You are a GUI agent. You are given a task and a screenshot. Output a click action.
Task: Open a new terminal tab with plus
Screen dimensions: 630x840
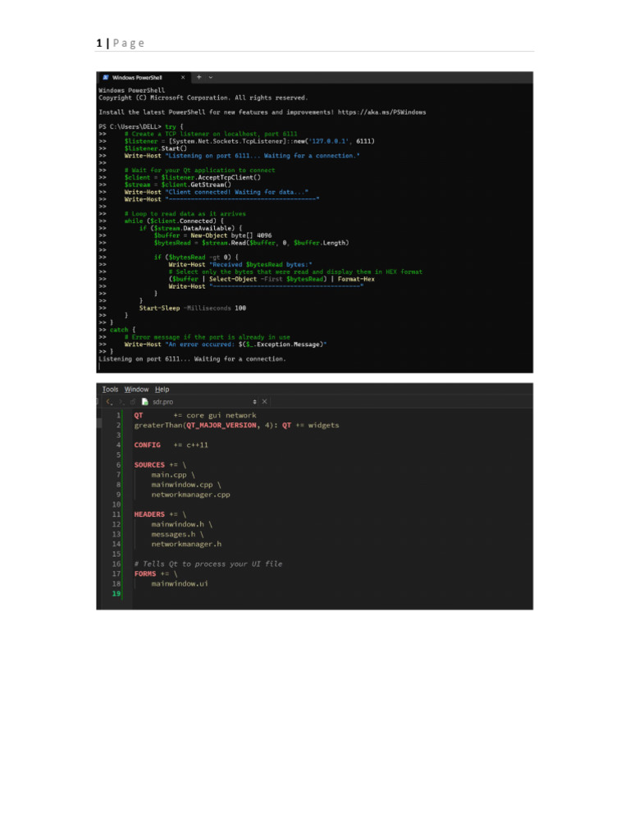(199, 77)
